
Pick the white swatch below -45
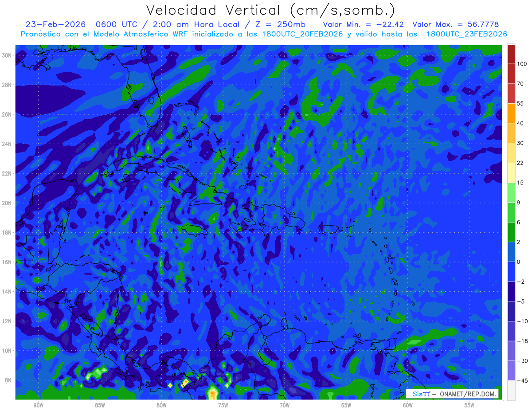[511, 390]
